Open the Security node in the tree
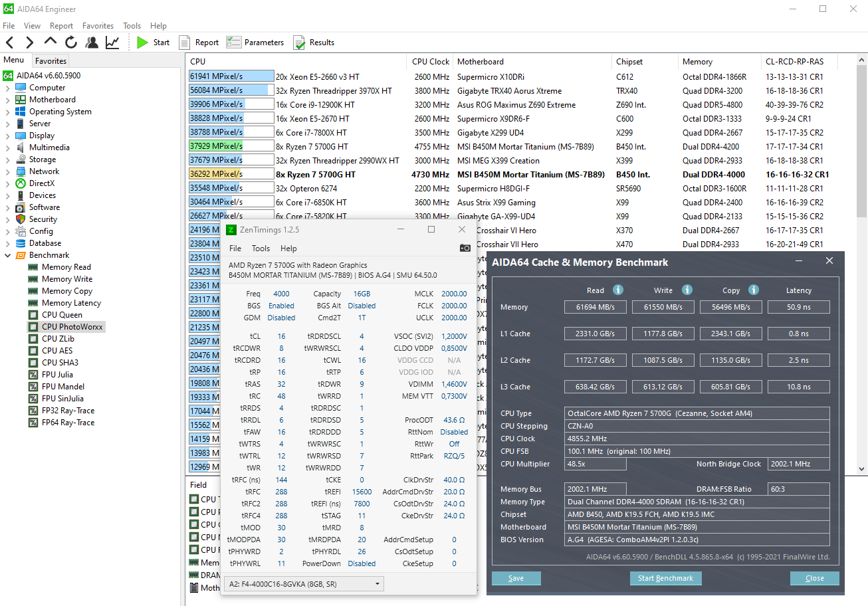Screen dimensions: 868x606 pos(43,219)
